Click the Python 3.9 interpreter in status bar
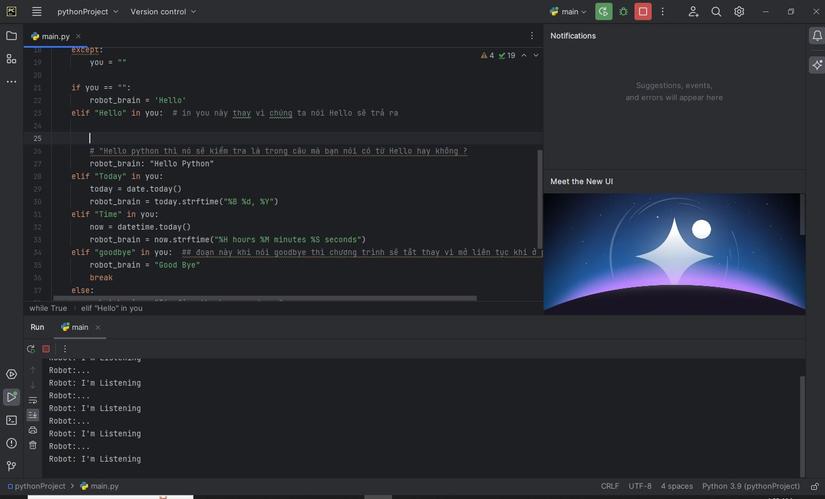The image size is (825, 499). pos(750,486)
